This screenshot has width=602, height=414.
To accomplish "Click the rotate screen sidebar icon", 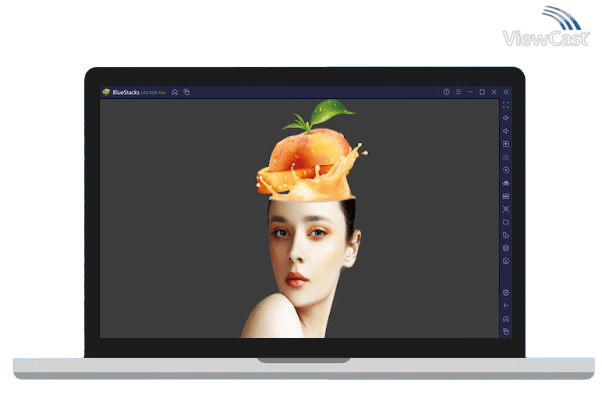I will (506, 235).
